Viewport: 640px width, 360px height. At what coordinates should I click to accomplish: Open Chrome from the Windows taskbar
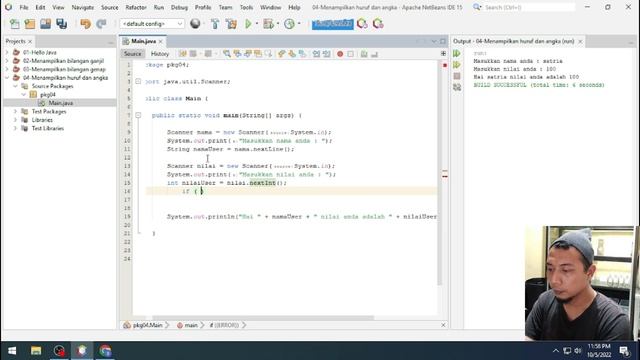(x=105, y=351)
